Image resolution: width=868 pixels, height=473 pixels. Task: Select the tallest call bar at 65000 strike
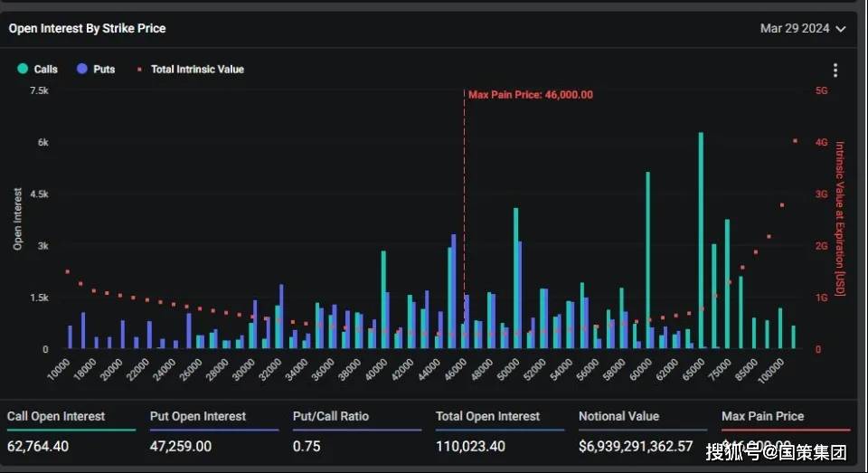pos(701,241)
